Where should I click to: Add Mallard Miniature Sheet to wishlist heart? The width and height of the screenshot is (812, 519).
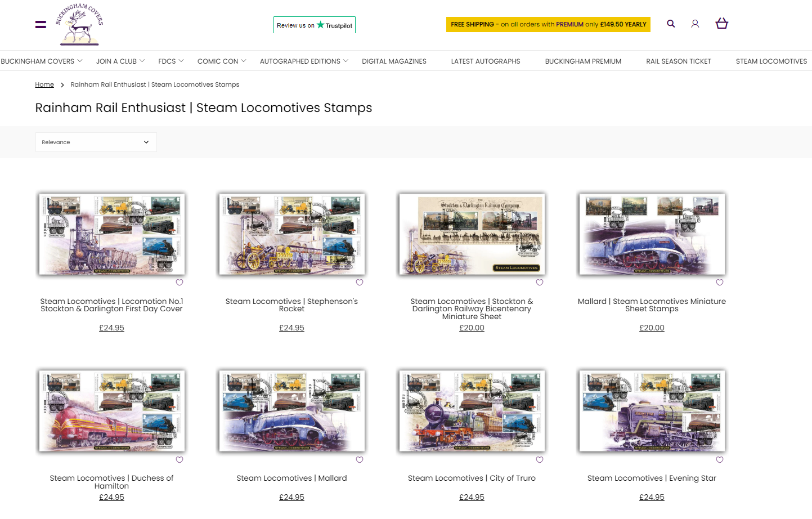point(719,283)
